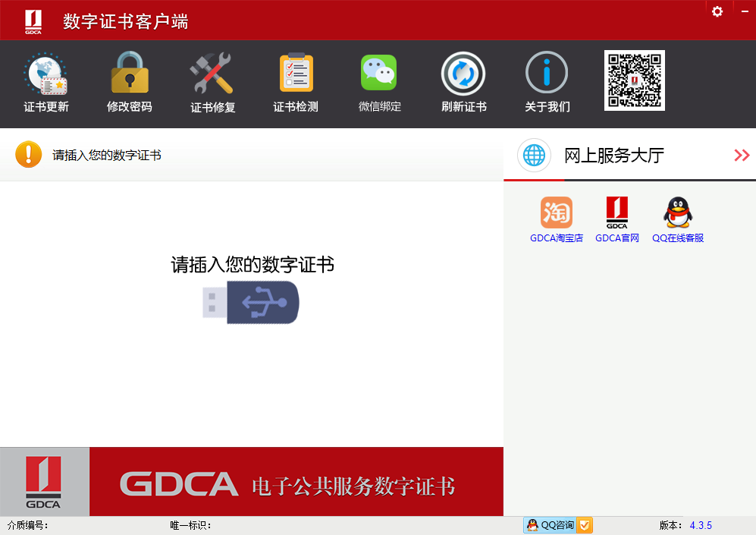This screenshot has height=535, width=756.
Task: Follow the GDCA官网 link text
Action: 616,238
